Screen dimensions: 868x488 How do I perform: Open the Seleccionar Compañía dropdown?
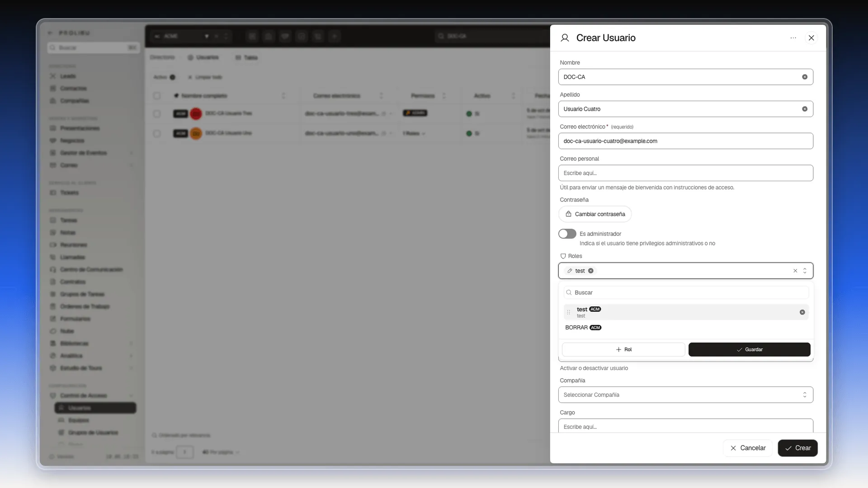685,395
